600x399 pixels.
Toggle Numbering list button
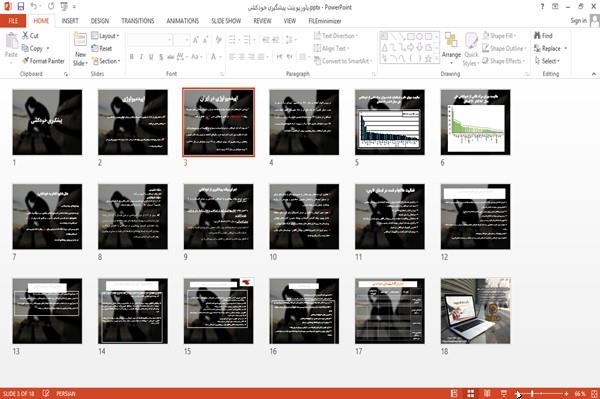247,40
